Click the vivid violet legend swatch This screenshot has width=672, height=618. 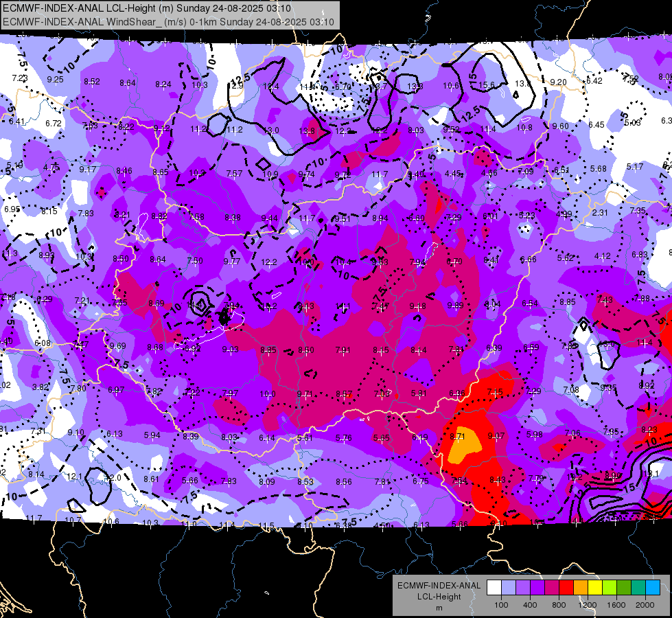click(537, 588)
